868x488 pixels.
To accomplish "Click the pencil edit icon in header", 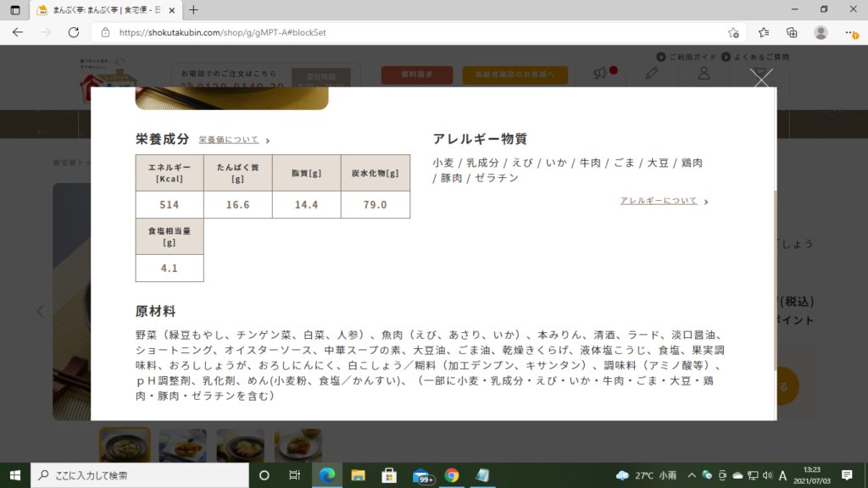I will click(x=652, y=73).
